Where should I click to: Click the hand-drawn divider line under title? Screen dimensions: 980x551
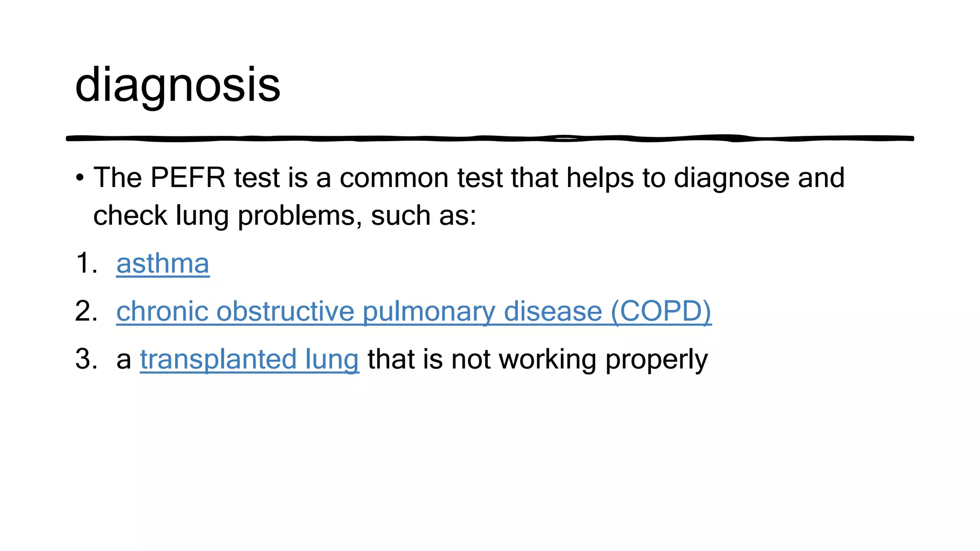pos(490,138)
